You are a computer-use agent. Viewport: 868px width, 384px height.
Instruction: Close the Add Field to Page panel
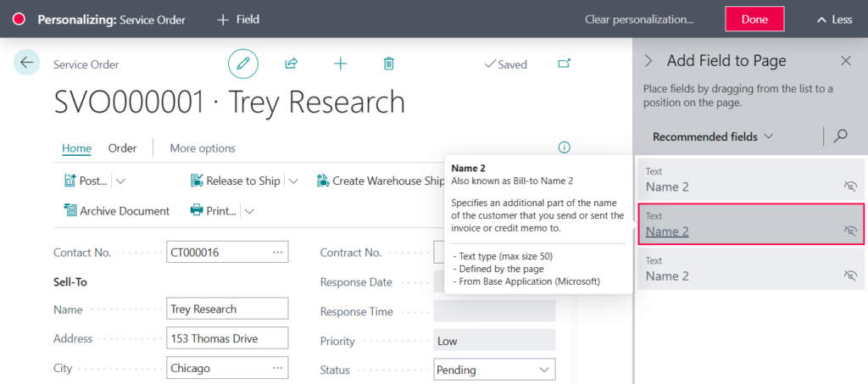click(x=845, y=61)
